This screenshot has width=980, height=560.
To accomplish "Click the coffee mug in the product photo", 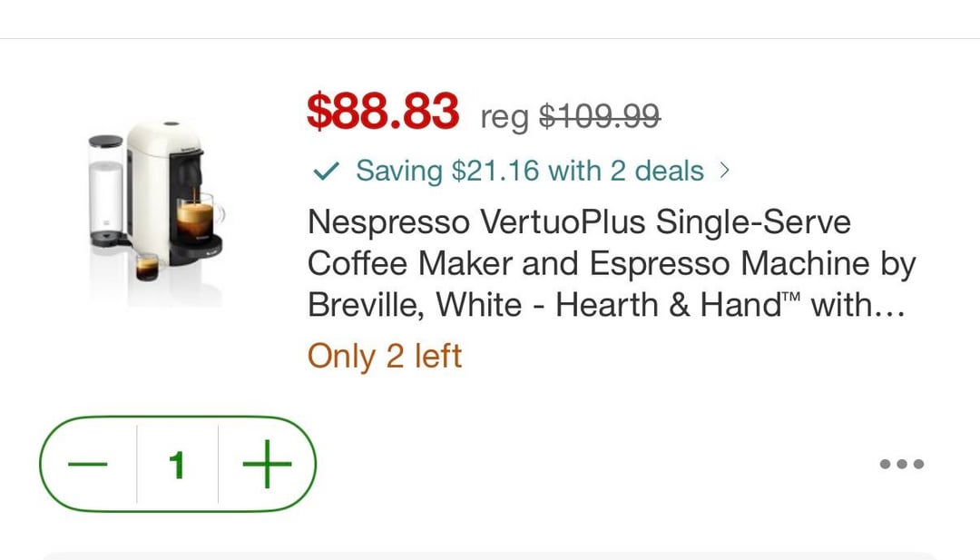I will [x=195, y=219].
